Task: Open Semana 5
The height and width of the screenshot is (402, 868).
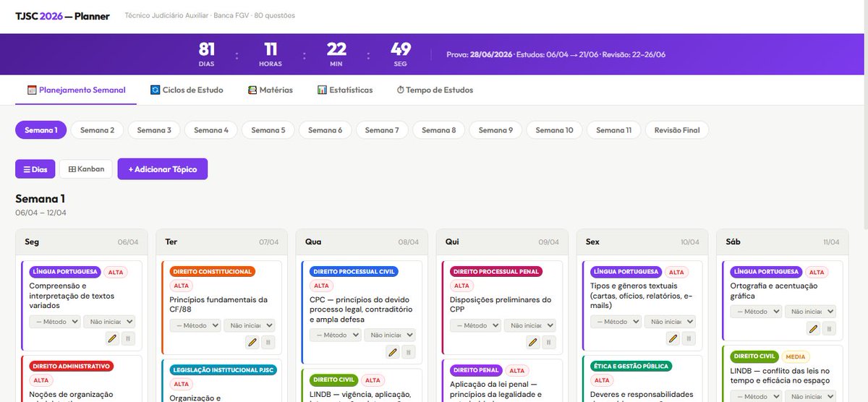Action: coord(268,130)
